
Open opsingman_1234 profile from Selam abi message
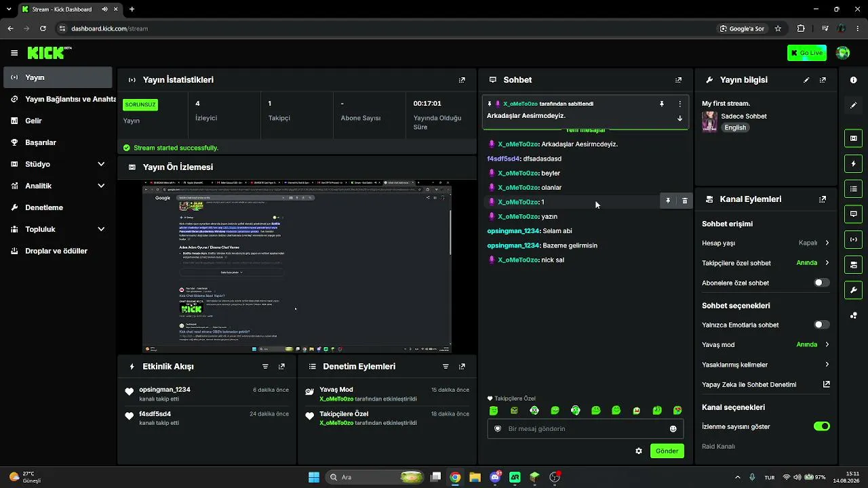(513, 231)
